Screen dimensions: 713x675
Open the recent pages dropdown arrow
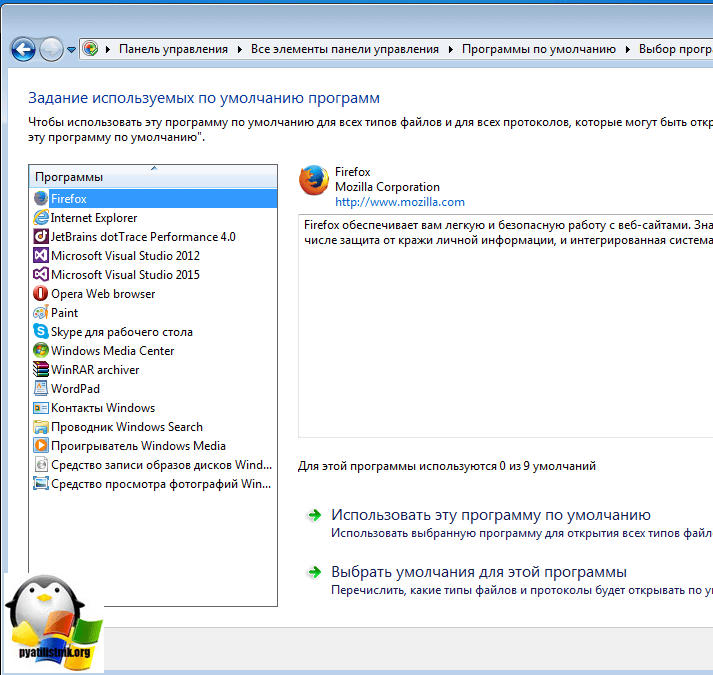pyautogui.click(x=71, y=50)
